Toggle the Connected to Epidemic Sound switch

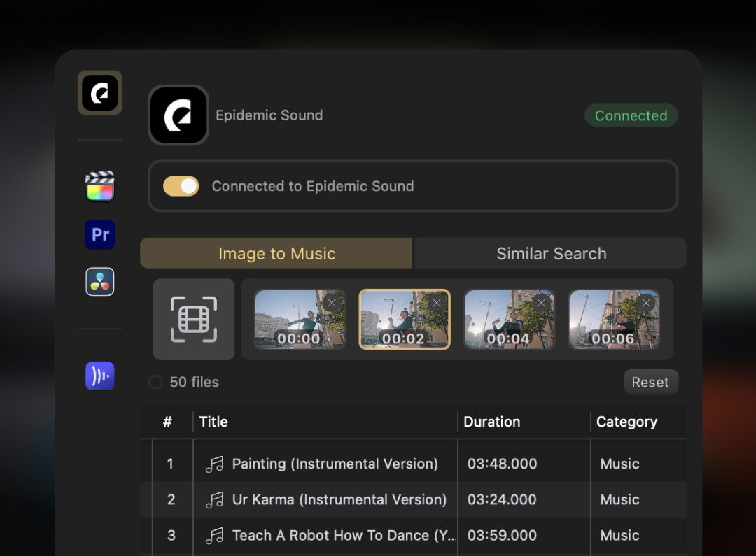181,186
